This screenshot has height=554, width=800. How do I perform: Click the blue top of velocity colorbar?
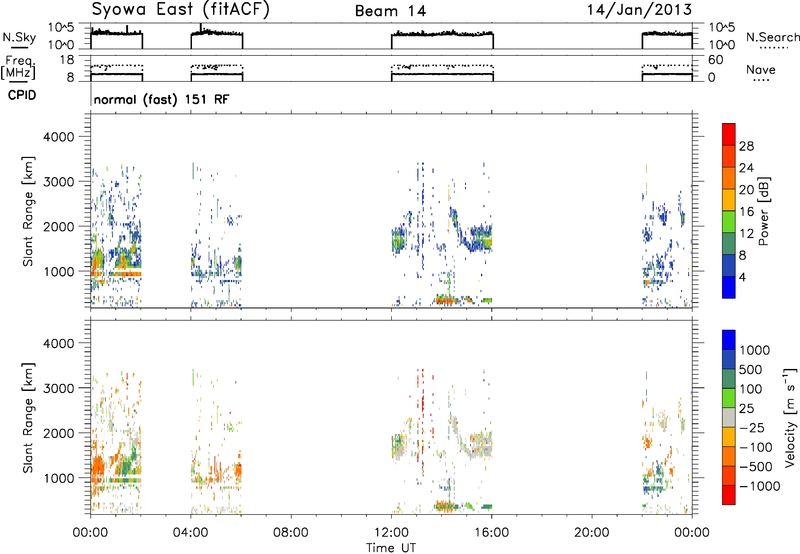729,340
